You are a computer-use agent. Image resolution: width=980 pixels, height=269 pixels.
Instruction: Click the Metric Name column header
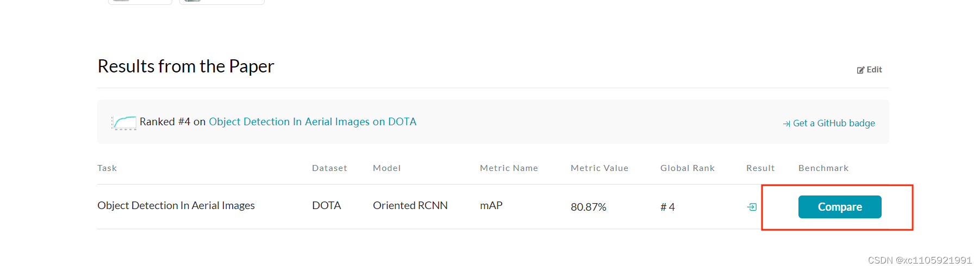pos(509,168)
